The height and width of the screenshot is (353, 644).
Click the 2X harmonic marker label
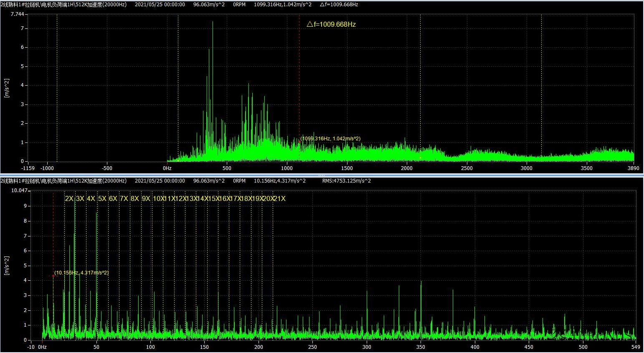click(69, 199)
